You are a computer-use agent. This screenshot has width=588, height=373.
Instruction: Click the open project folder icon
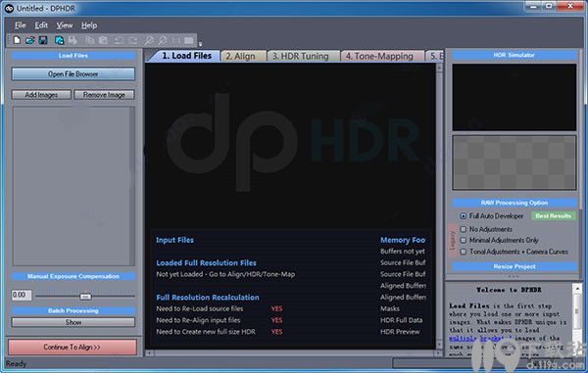pos(30,40)
